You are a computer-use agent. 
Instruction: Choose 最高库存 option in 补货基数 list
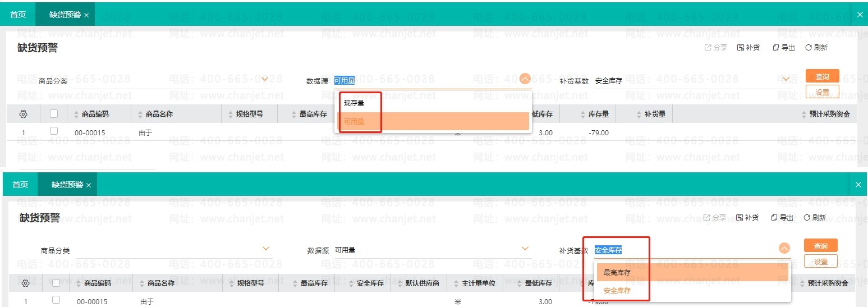pos(692,273)
